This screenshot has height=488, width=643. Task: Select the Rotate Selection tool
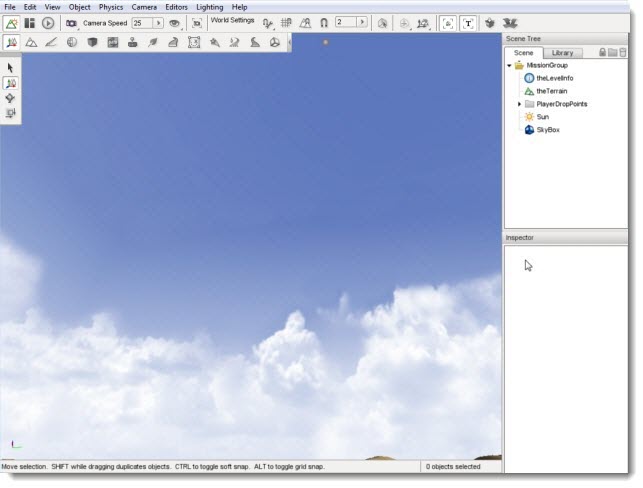10,98
